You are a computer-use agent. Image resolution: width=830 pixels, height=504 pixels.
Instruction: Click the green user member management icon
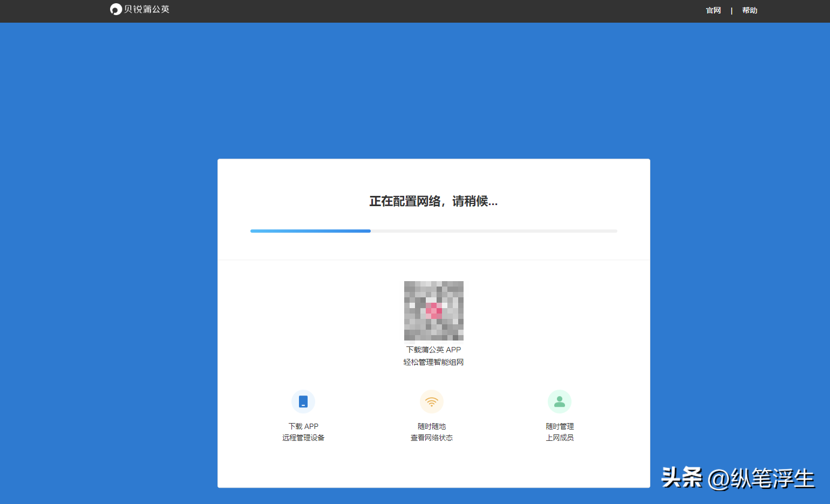pyautogui.click(x=560, y=401)
